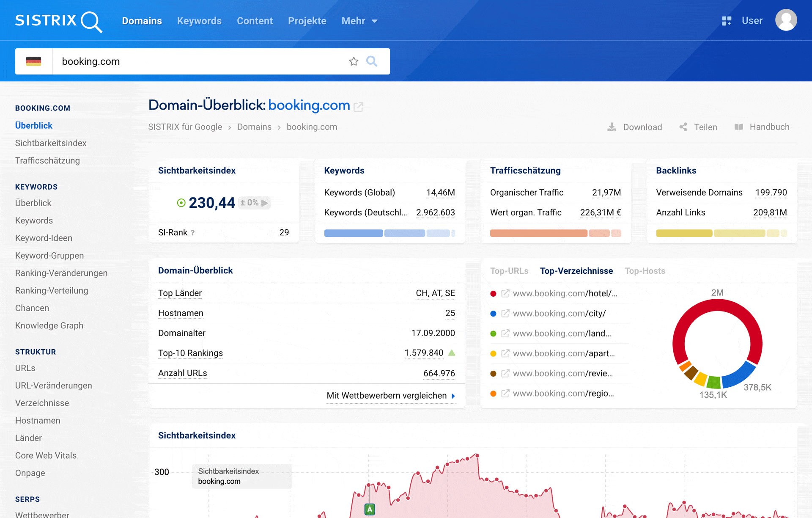
Task: Click the SI-Rank help question mark
Action: pyautogui.click(x=193, y=233)
